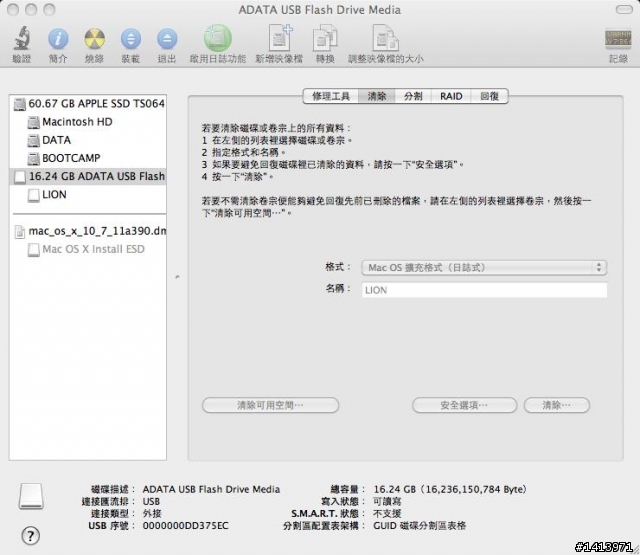
Task: Click the ADATA USB Flash Drive Media description text
Action: [211, 489]
